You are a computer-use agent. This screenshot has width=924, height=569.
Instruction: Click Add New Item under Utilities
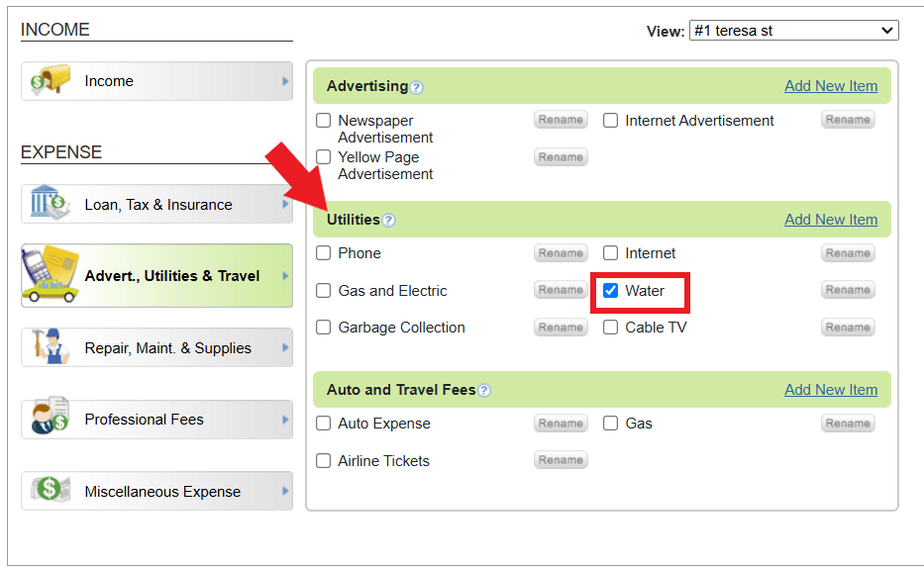pos(831,220)
